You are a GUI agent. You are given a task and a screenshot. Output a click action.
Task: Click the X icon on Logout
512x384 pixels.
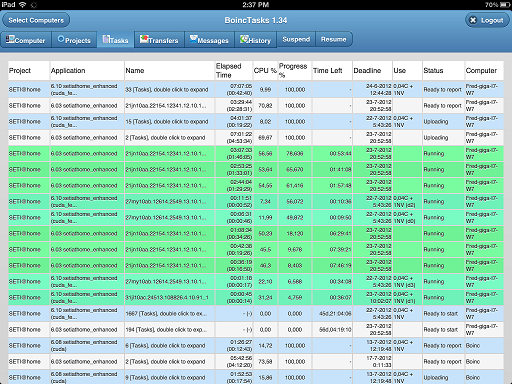click(x=473, y=20)
